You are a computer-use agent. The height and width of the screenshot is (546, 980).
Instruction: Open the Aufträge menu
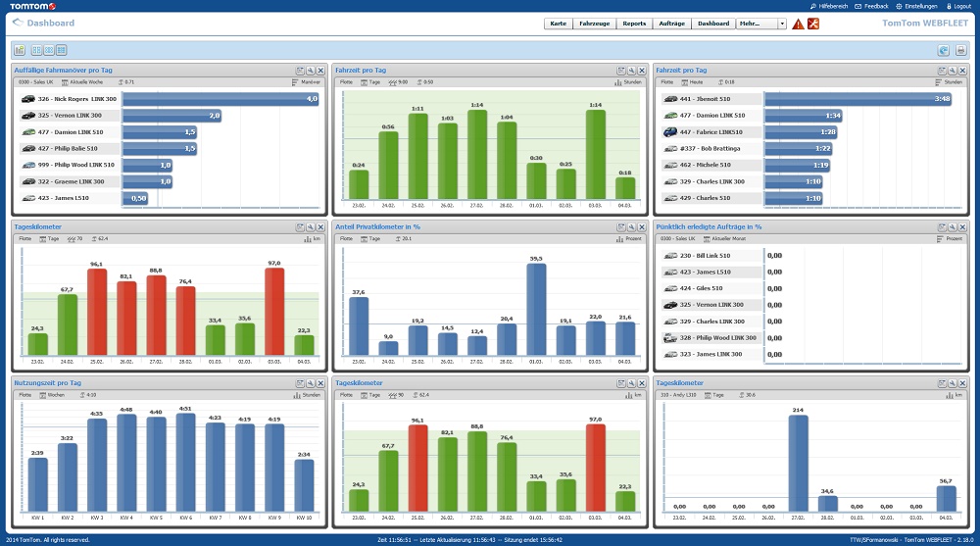pos(672,24)
